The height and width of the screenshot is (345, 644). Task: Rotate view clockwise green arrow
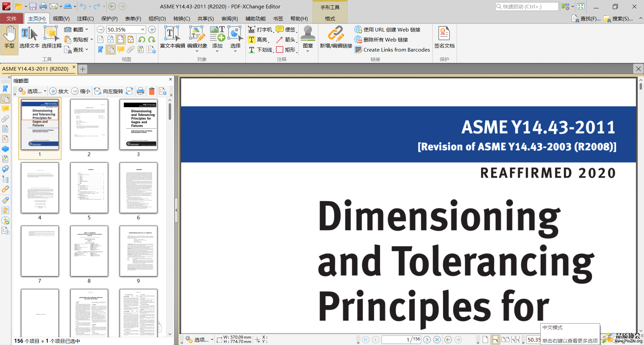(152, 40)
